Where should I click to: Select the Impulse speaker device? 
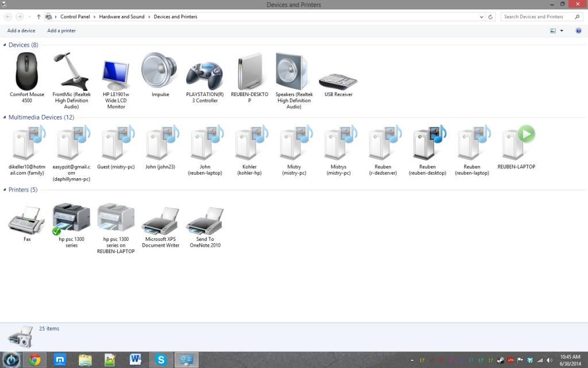pos(160,74)
